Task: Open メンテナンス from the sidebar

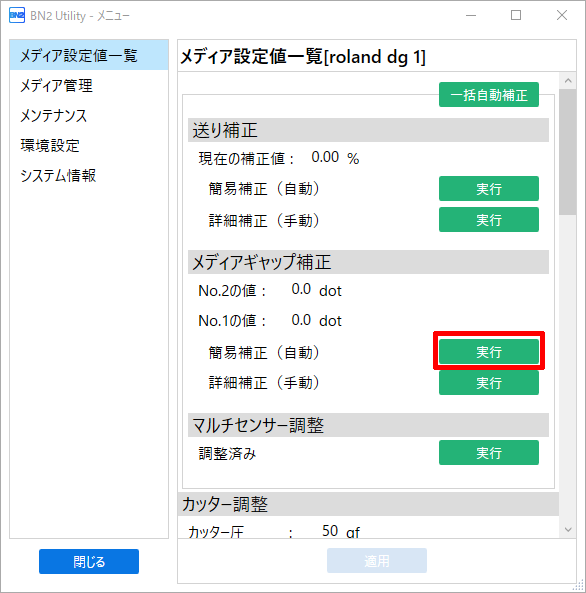Action: (89, 115)
